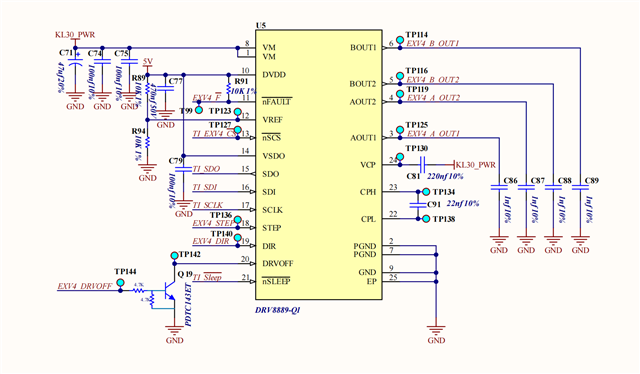Select the C89 capacitor symbol
Screen dimensions: 640x374
click(x=580, y=187)
